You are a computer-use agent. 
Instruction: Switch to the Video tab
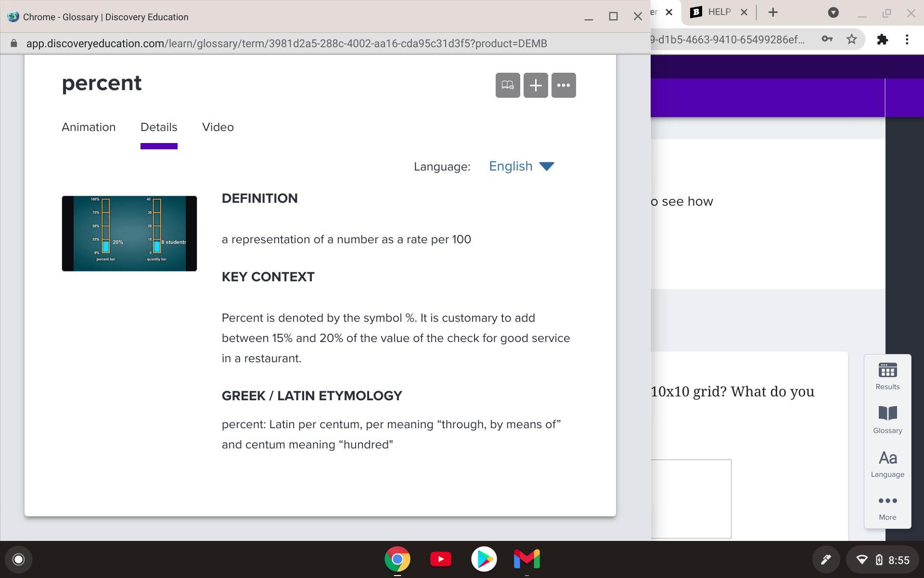point(218,127)
